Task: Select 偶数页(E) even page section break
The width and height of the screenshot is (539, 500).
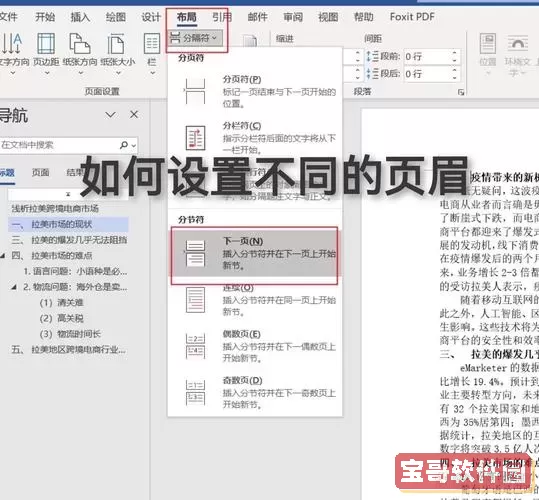Action: pyautogui.click(x=255, y=346)
